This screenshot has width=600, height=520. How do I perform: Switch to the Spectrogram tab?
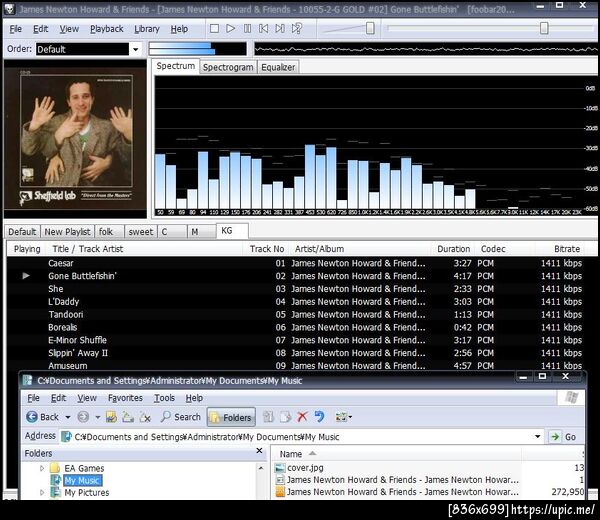(228, 67)
